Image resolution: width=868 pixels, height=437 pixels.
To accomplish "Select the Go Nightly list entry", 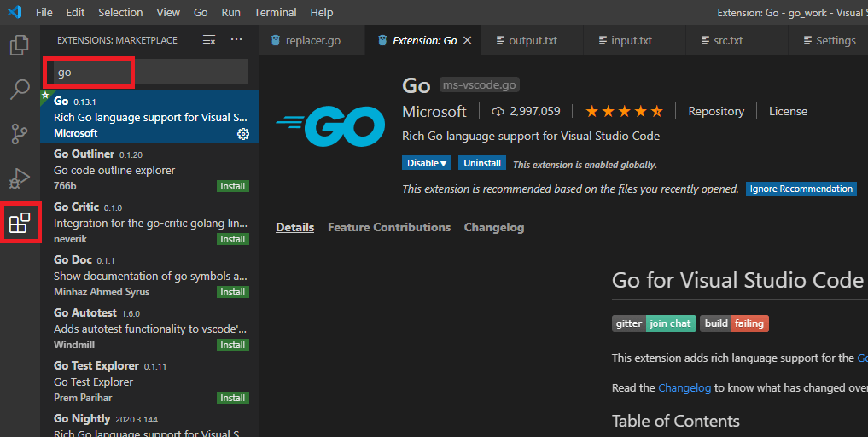I will coord(149,422).
